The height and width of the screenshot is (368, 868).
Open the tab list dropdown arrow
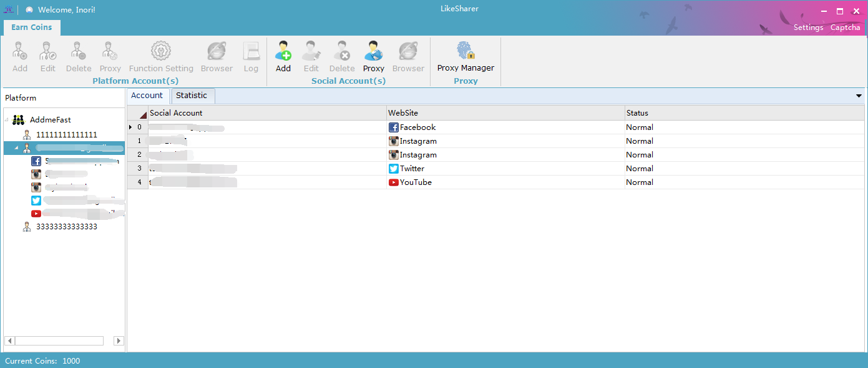point(859,96)
